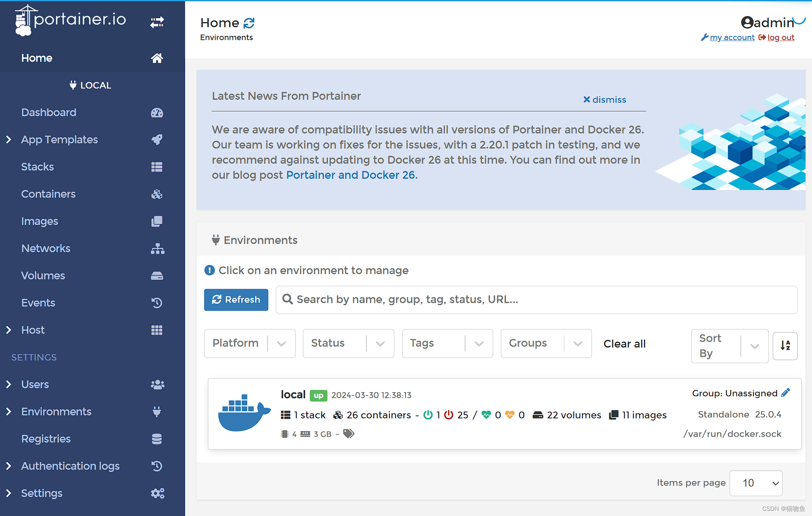Click the Images clone icon

(157, 221)
